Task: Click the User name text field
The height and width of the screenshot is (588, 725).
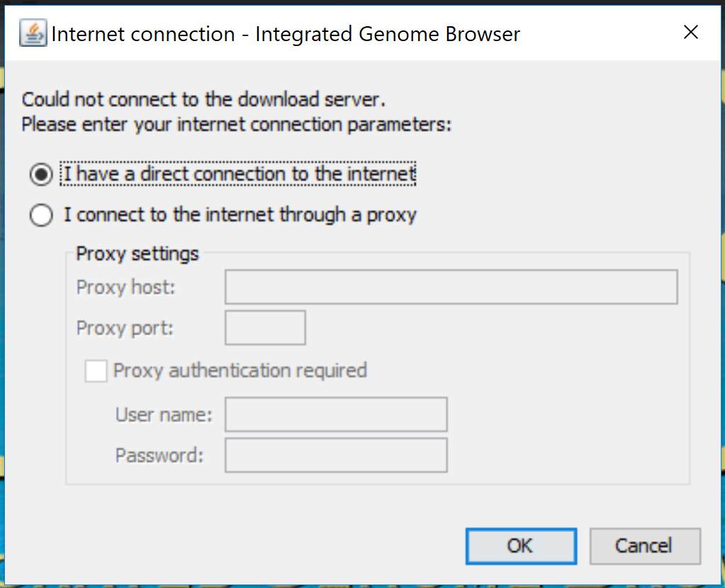Action: (x=336, y=414)
